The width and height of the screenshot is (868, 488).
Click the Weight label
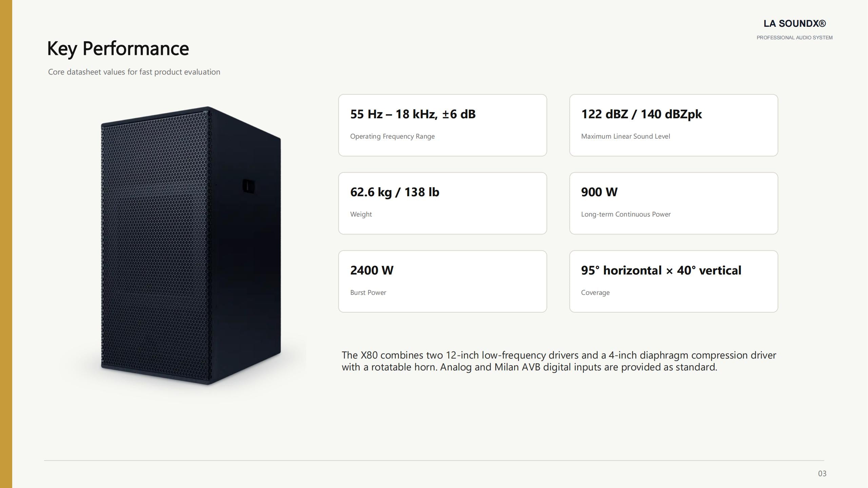pyautogui.click(x=361, y=214)
